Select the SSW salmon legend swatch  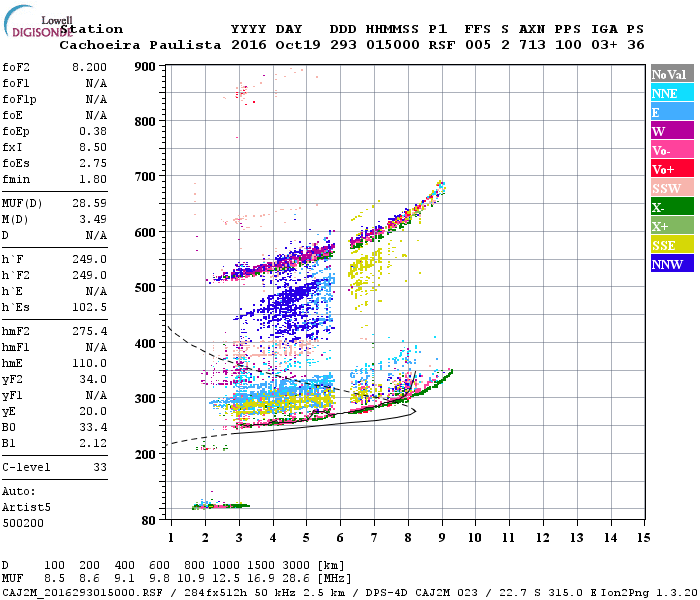(x=672, y=188)
